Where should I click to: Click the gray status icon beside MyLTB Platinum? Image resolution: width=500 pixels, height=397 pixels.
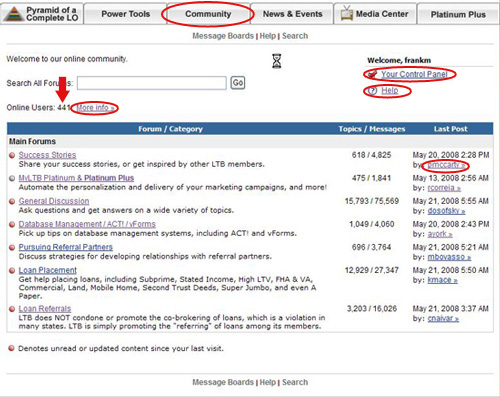pos(12,178)
